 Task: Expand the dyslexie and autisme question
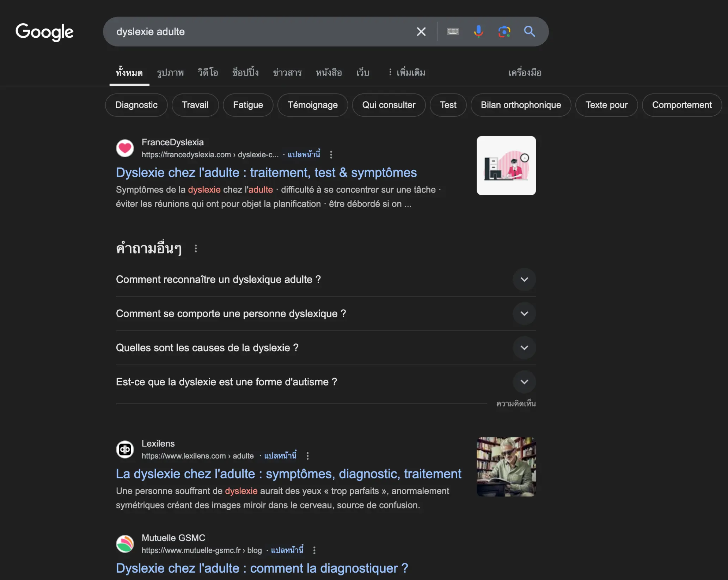[x=524, y=382]
